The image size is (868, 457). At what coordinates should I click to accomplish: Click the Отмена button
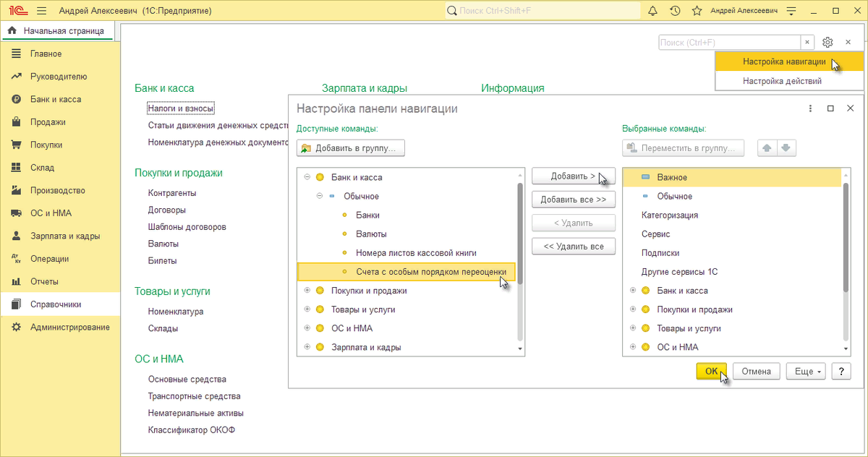(x=757, y=371)
